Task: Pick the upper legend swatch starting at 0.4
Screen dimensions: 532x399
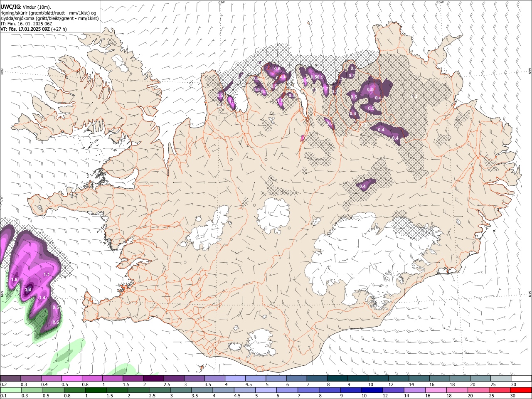Action: tap(51, 379)
